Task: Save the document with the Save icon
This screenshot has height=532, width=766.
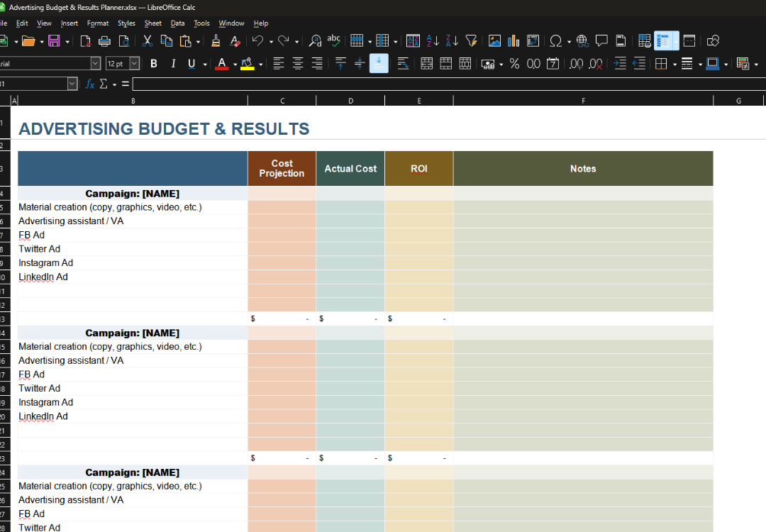Action: [54, 41]
